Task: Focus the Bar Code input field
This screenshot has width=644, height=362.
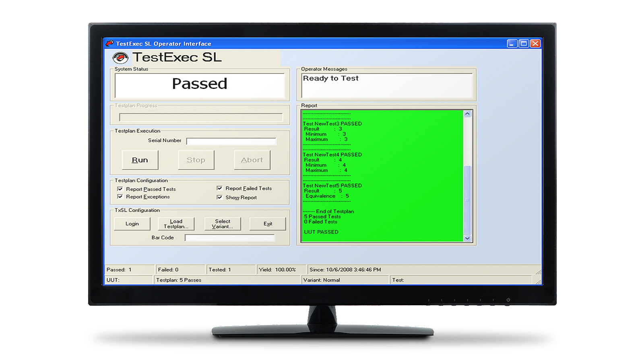Action: (x=230, y=238)
